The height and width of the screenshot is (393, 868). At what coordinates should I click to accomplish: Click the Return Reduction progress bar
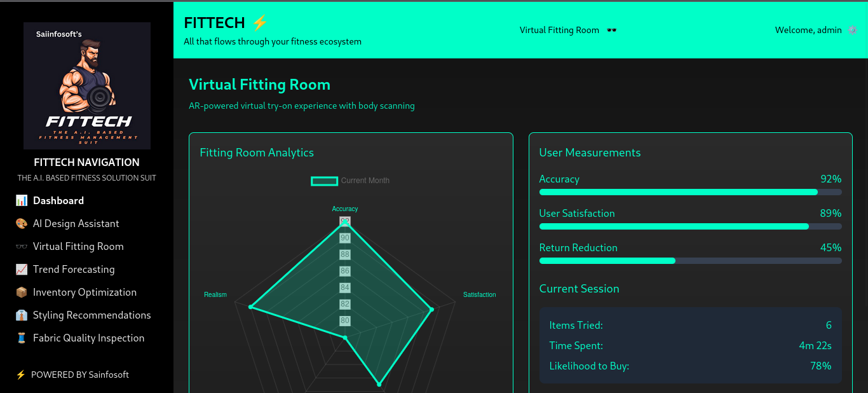[690, 261]
